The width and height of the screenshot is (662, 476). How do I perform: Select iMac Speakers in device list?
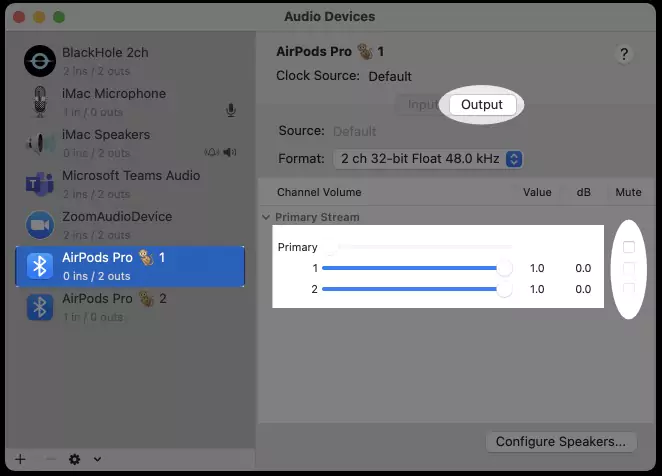[130, 143]
